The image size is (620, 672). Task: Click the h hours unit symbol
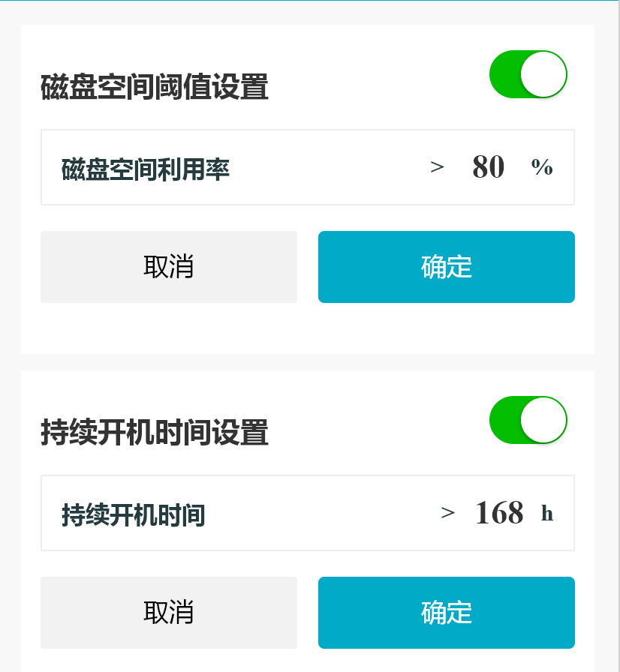pyautogui.click(x=547, y=514)
